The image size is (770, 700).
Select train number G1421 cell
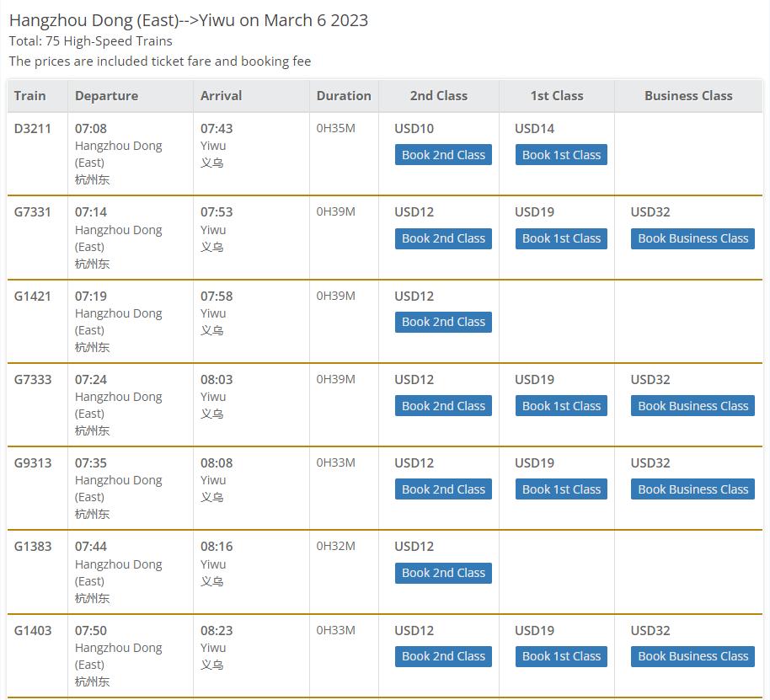tap(33, 297)
